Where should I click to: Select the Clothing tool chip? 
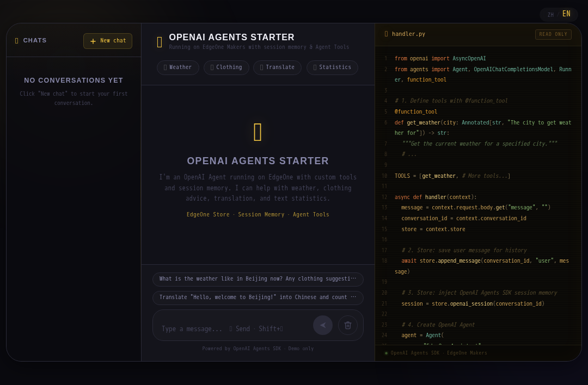tap(226, 67)
